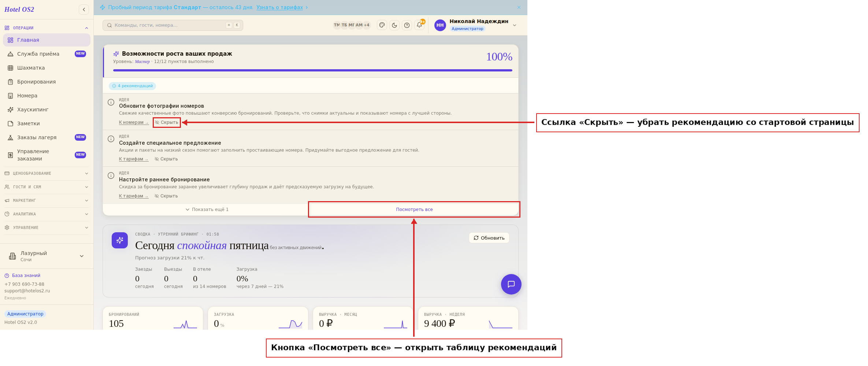This screenshot has width=868, height=366.
Task: Click info icon beside Обновите фотографии номеров
Action: click(x=111, y=102)
